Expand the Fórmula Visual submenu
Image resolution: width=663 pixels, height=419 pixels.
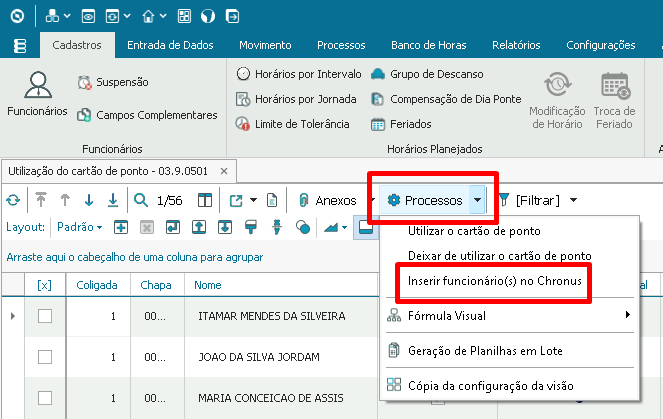tap(510, 316)
